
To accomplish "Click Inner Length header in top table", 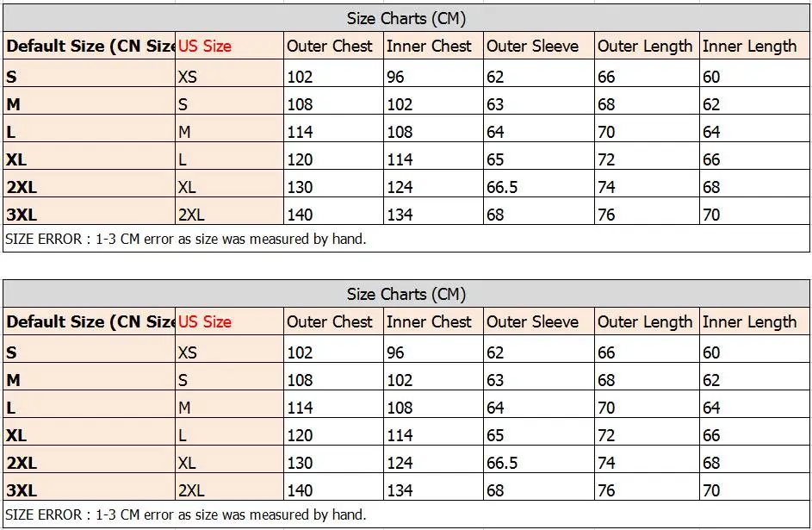I will click(x=749, y=47).
